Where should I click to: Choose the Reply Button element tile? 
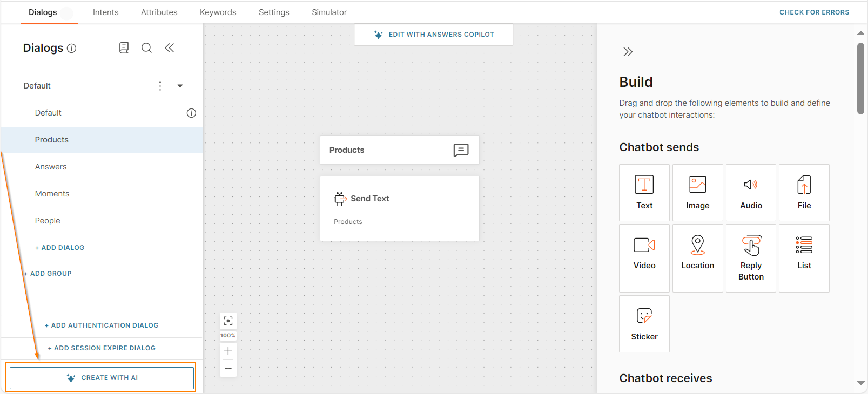click(x=751, y=258)
